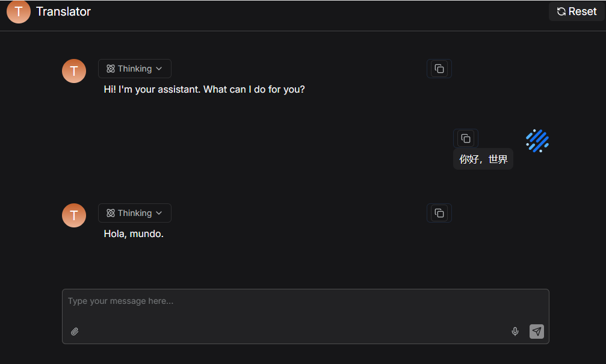Click the send message paper plane icon
Image resolution: width=606 pixels, height=364 pixels.
(x=537, y=332)
